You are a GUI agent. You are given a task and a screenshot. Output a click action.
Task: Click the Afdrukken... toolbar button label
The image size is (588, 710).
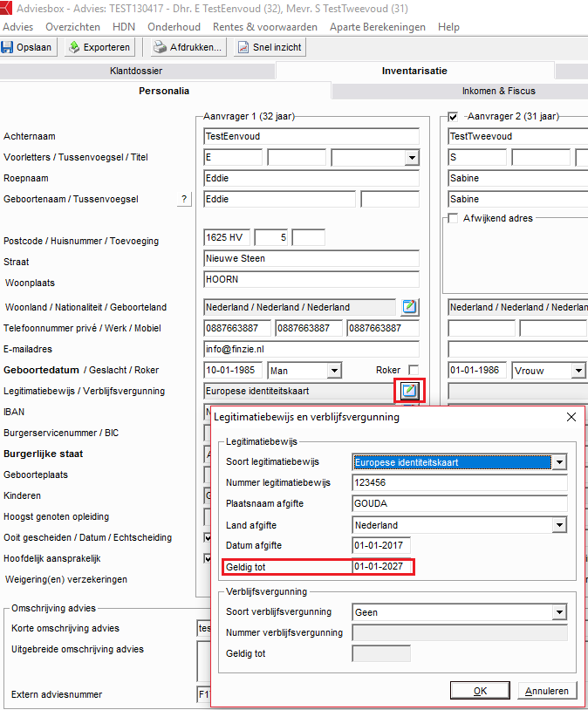195,47
